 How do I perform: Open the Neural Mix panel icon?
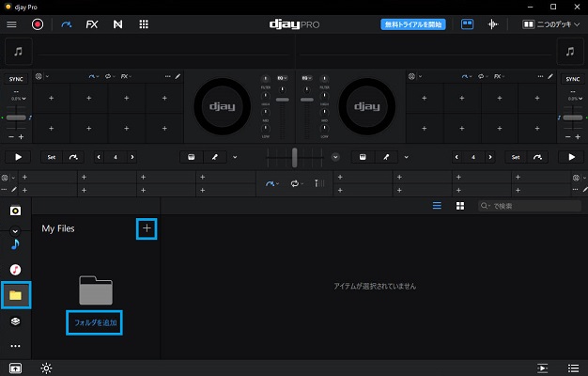[117, 24]
